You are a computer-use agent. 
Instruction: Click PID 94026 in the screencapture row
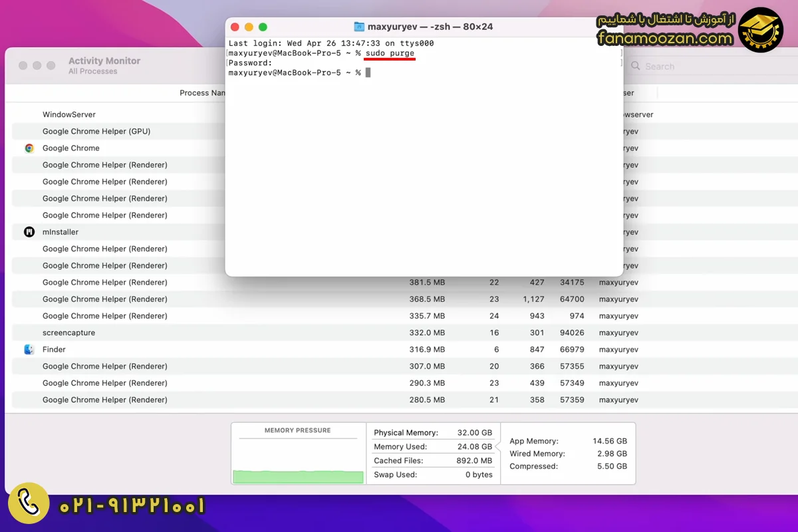[572, 332]
